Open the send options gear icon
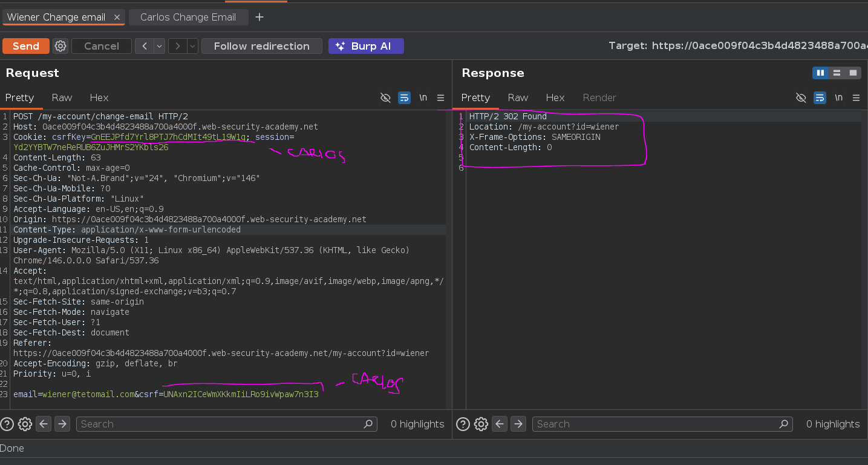The width and height of the screenshot is (868, 465). [x=60, y=46]
